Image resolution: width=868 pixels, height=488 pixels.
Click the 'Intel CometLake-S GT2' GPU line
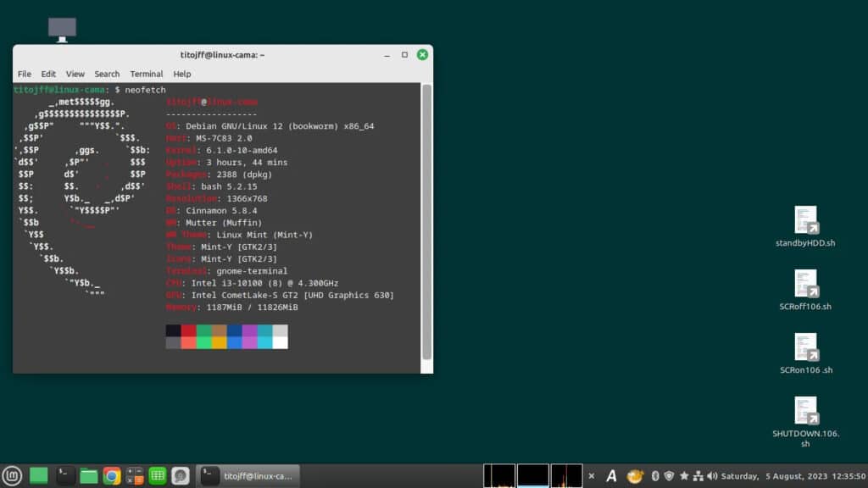[292, 296]
